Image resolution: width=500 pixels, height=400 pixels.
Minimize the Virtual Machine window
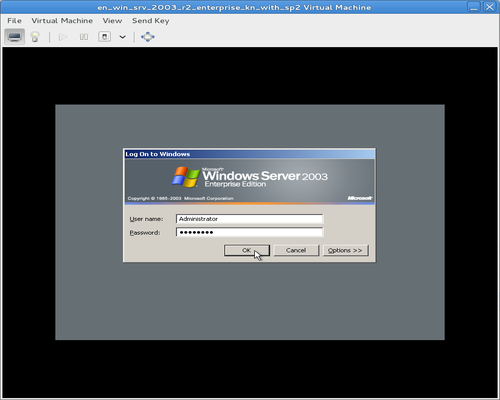[473, 7]
